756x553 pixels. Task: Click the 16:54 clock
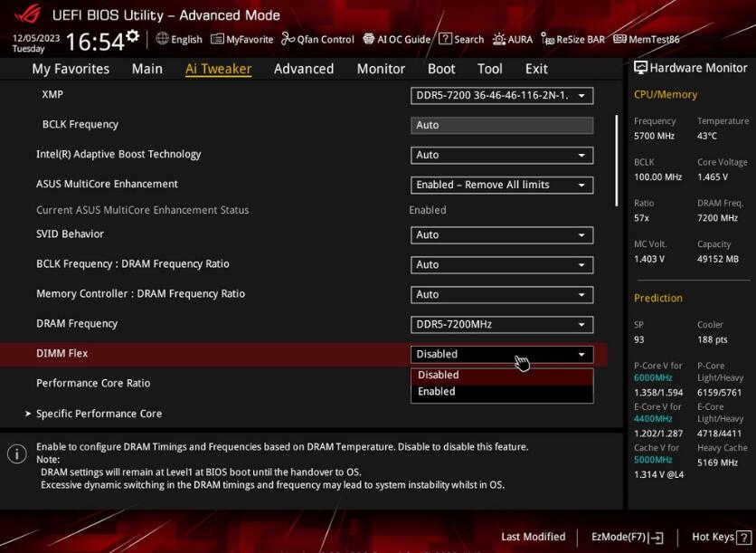pyautogui.click(x=95, y=42)
